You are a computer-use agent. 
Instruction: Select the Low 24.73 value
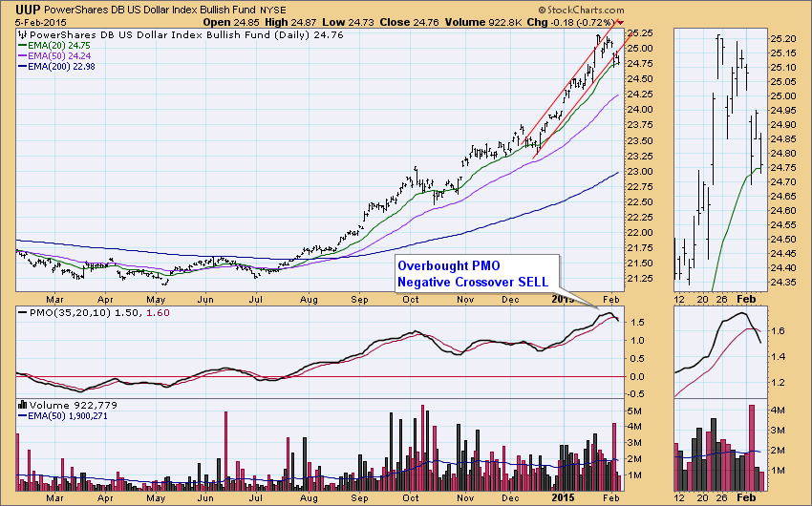(x=349, y=22)
